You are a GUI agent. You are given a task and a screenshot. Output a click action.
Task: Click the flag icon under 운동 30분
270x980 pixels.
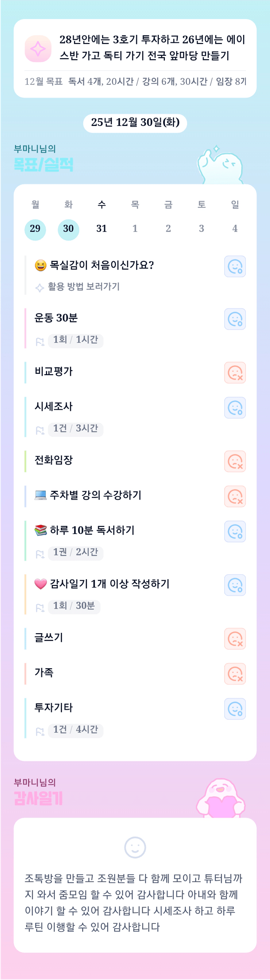pyautogui.click(x=40, y=342)
